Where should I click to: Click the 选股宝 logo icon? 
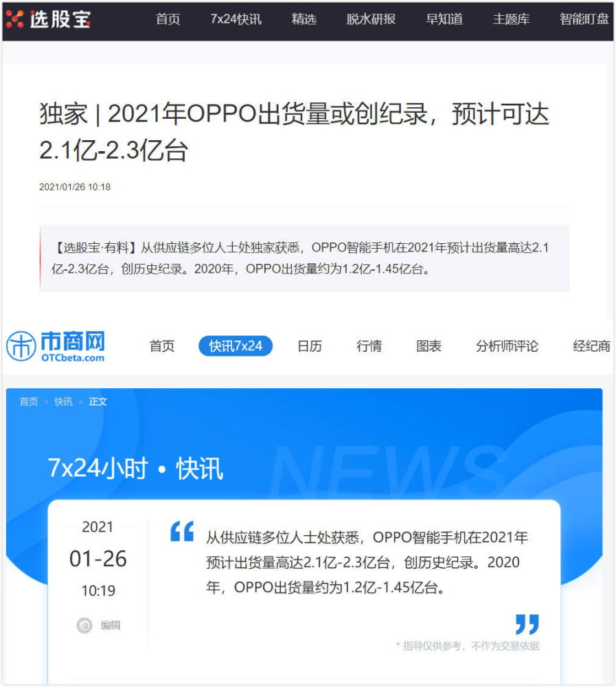pyautogui.click(x=15, y=19)
